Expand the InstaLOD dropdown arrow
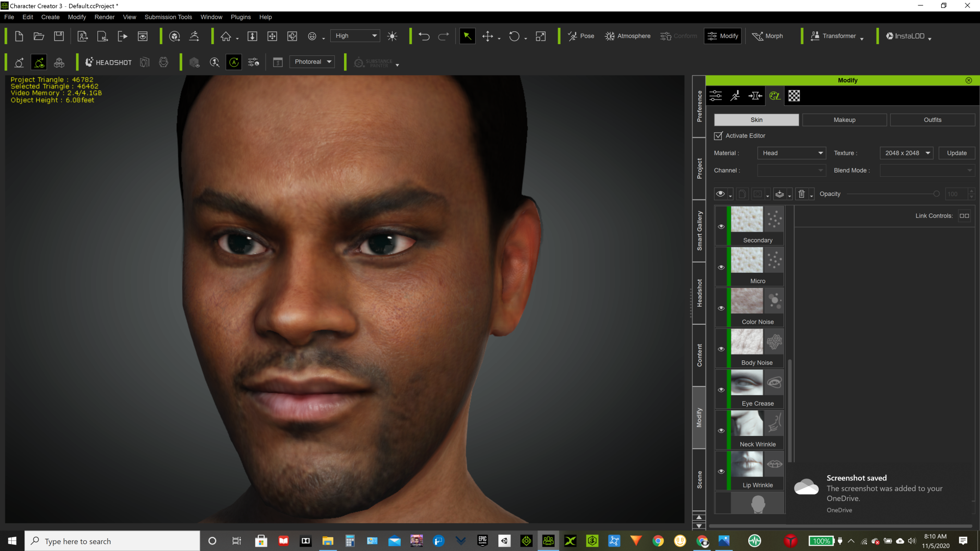 930,39
